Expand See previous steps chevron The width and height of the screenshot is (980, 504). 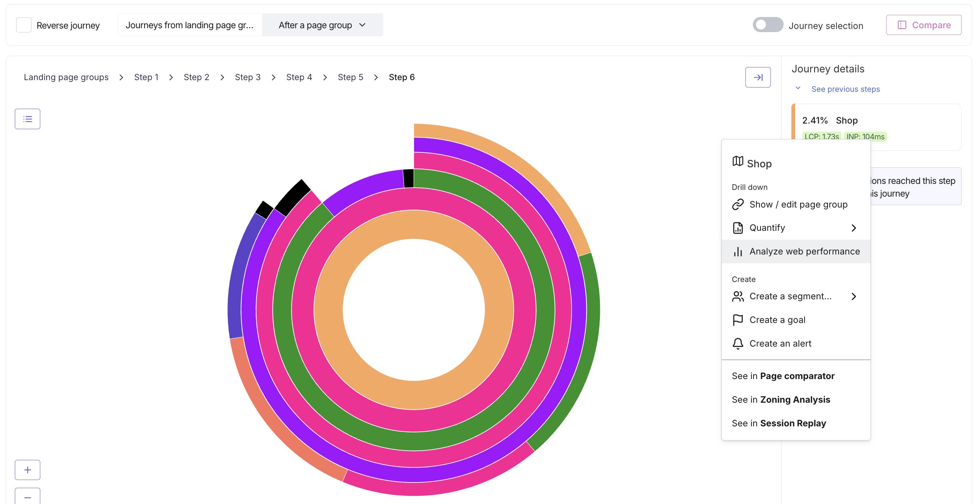798,88
